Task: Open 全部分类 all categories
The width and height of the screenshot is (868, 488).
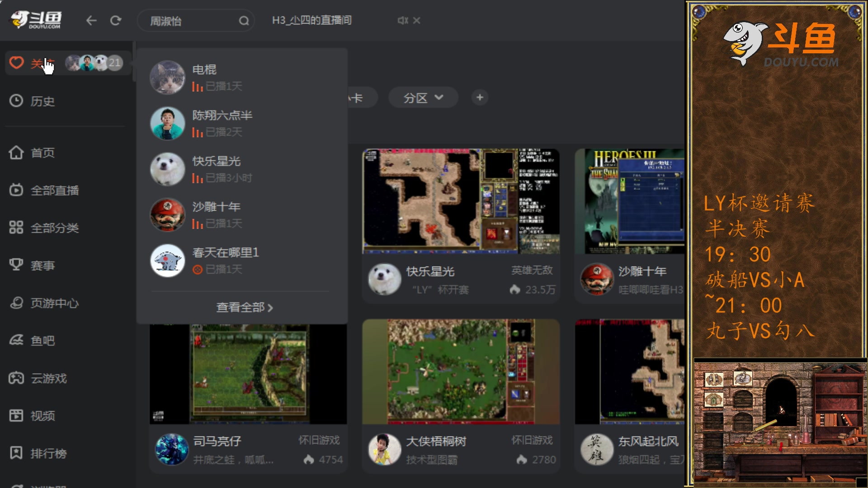Action: point(55,228)
